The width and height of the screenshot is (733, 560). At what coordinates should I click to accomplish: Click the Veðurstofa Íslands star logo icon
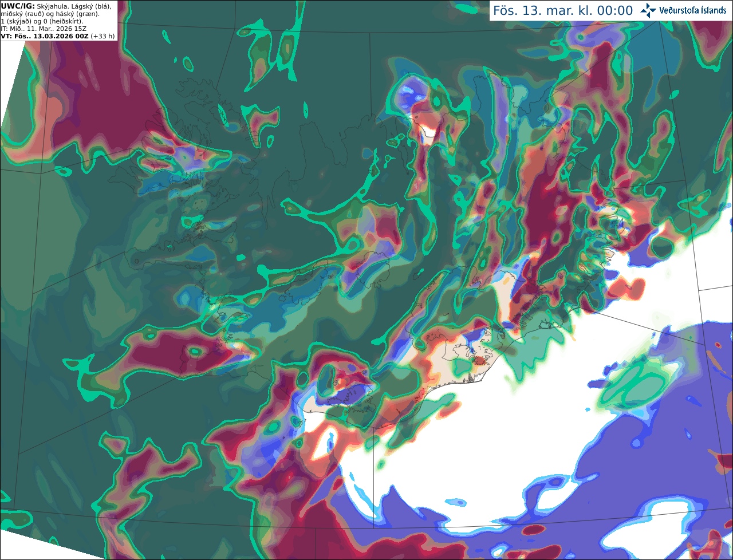648,10
